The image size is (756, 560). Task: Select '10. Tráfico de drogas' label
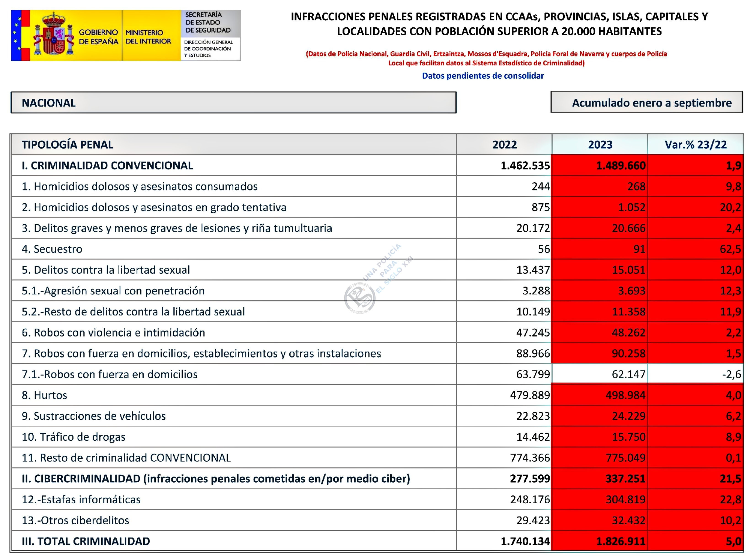coord(74,437)
